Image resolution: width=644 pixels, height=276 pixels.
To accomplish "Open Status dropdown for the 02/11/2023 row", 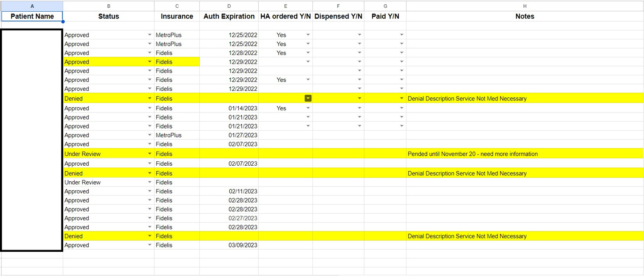I will [x=150, y=191].
